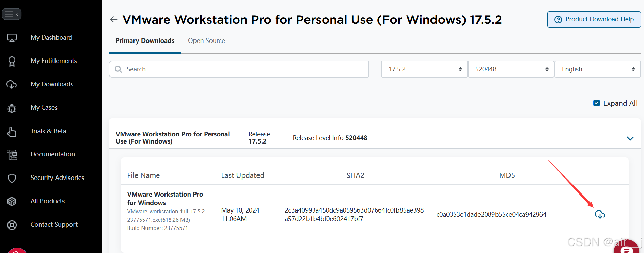Click Build Number: 23775571 text

(158, 228)
